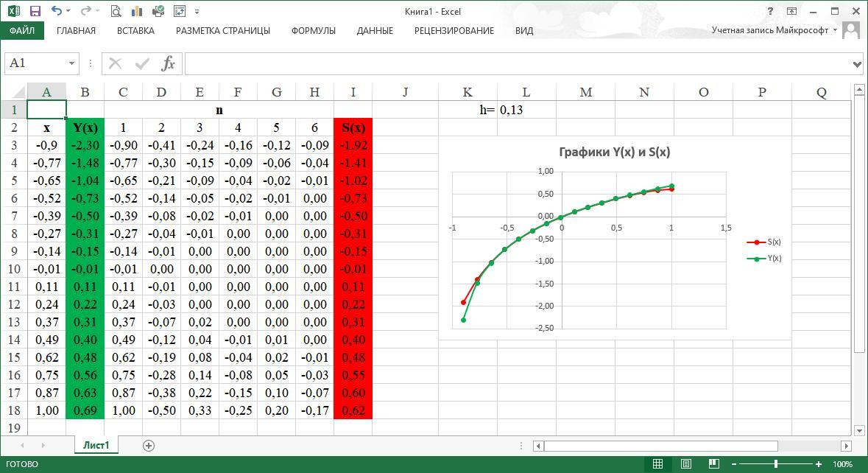The image size is (868, 473).
Task: Select row header 10
Action: 13,269
